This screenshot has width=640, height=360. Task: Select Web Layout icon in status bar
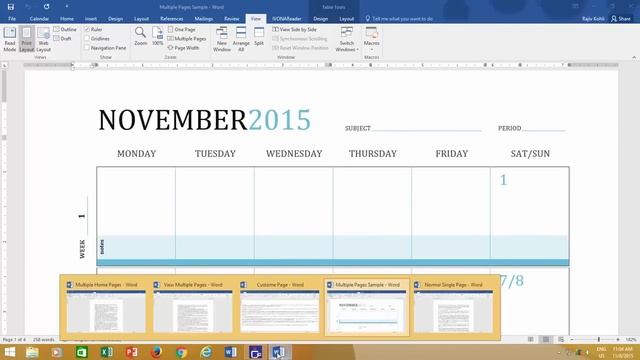[x=561, y=340]
